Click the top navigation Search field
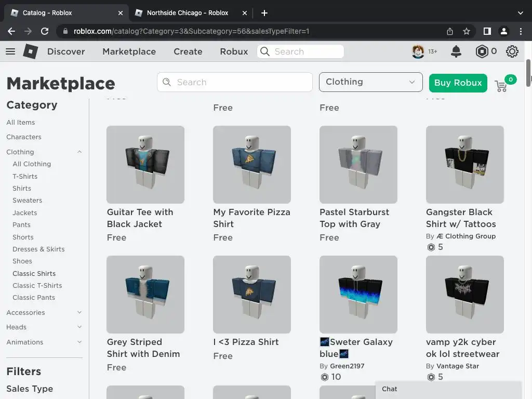This screenshot has height=399, width=532. coord(300,51)
